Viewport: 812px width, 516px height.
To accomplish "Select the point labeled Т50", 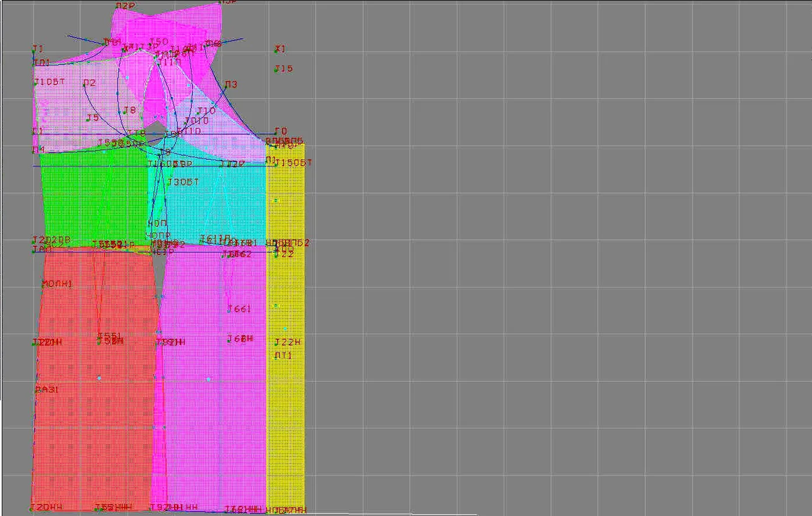I will 159,42.
